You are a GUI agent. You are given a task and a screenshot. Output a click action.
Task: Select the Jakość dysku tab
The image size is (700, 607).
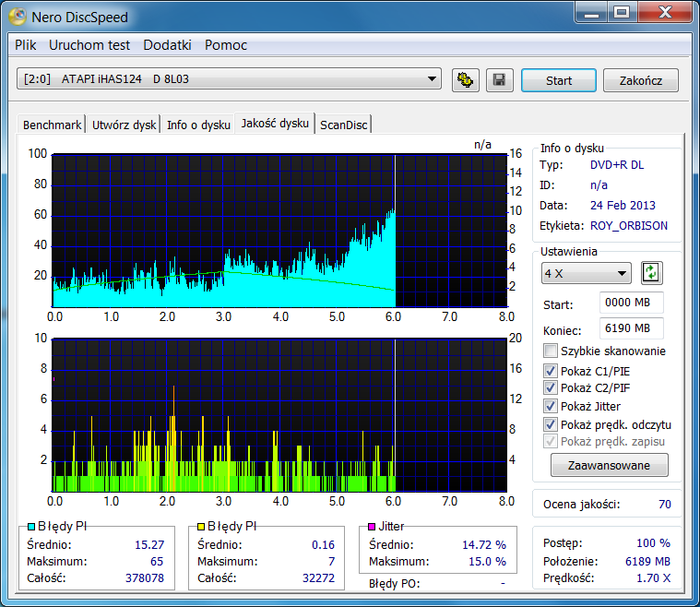(x=275, y=124)
